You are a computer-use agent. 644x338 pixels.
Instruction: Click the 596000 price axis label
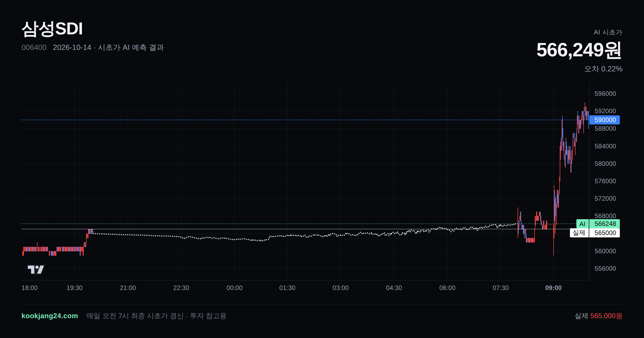(605, 94)
